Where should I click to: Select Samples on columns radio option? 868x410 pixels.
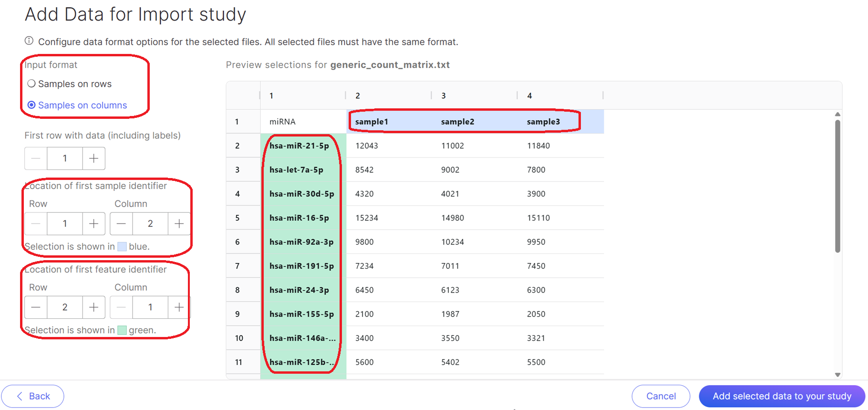(31, 105)
